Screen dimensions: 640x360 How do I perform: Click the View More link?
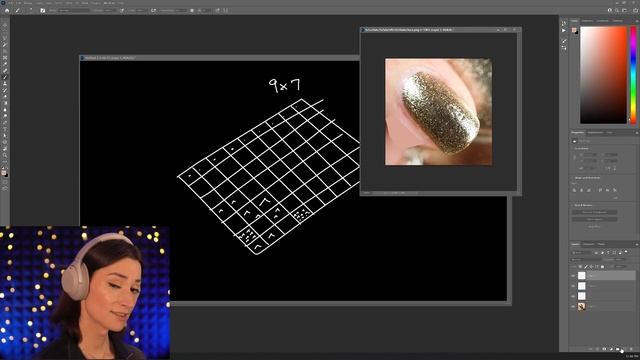tap(595, 227)
